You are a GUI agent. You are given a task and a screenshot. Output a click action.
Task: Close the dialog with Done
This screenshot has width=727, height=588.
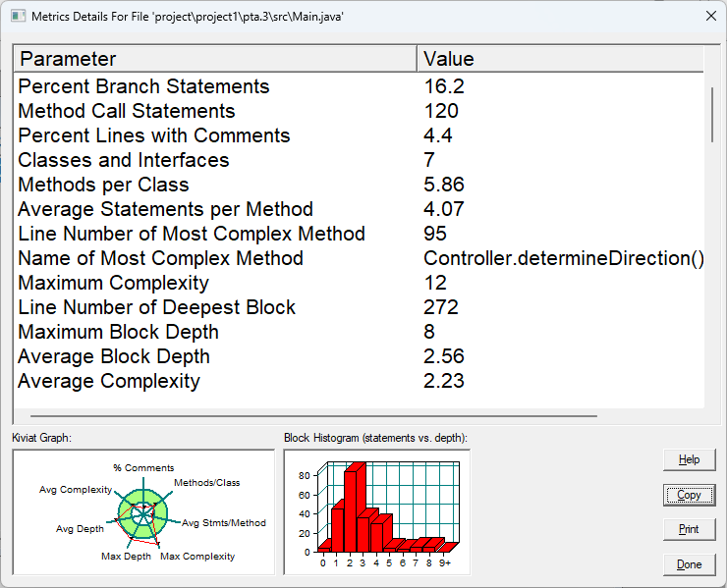[689, 564]
